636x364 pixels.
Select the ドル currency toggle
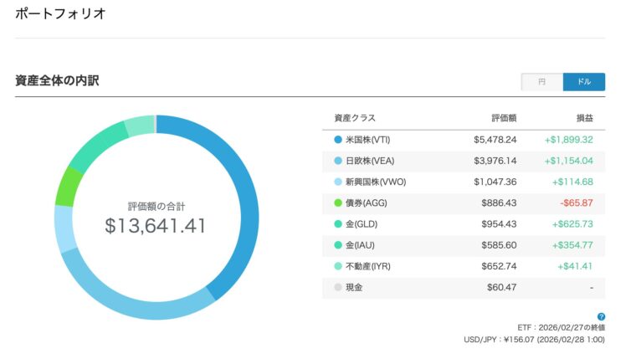584,82
